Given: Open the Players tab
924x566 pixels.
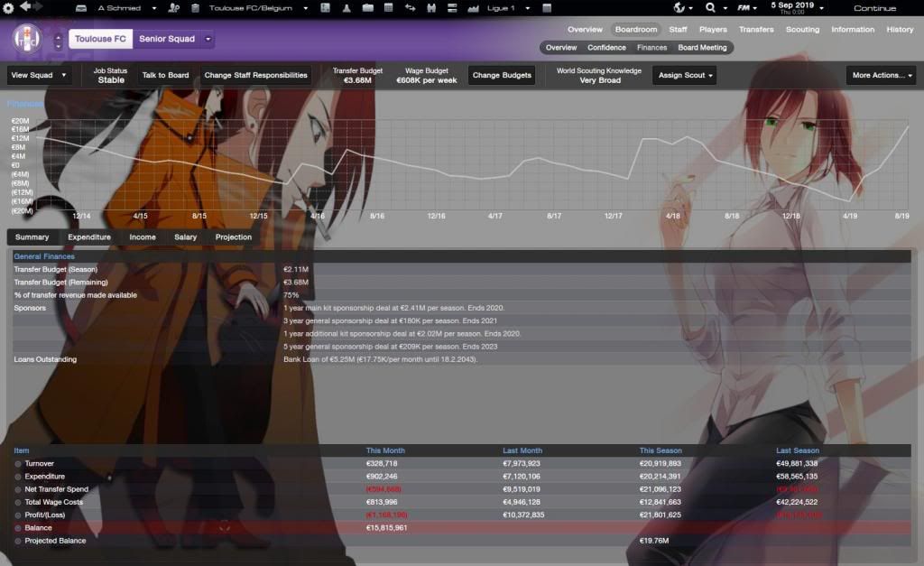Looking at the screenshot, I should pos(713,30).
